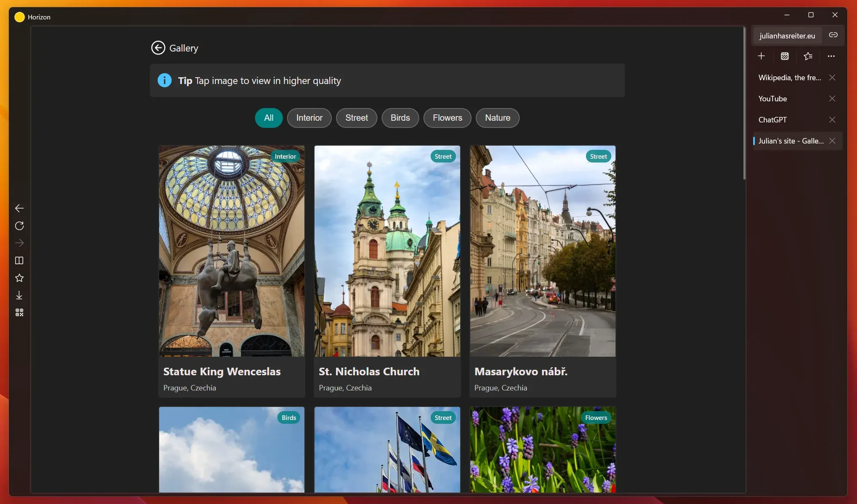Add page to favorites via star icon
The image size is (857, 504).
[x=808, y=56]
